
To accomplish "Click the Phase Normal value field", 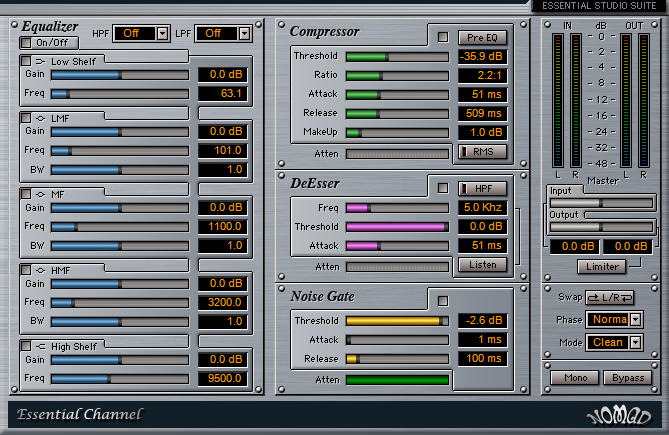I will (608, 319).
